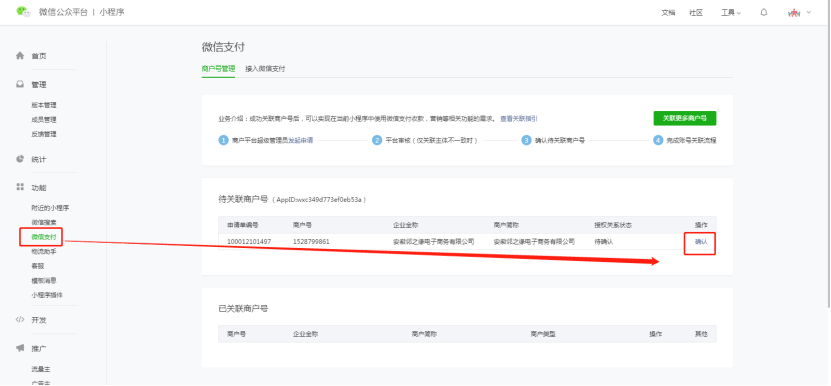Open 版本管理 in the sidebar
This screenshot has width=831, height=386.
[x=44, y=105]
